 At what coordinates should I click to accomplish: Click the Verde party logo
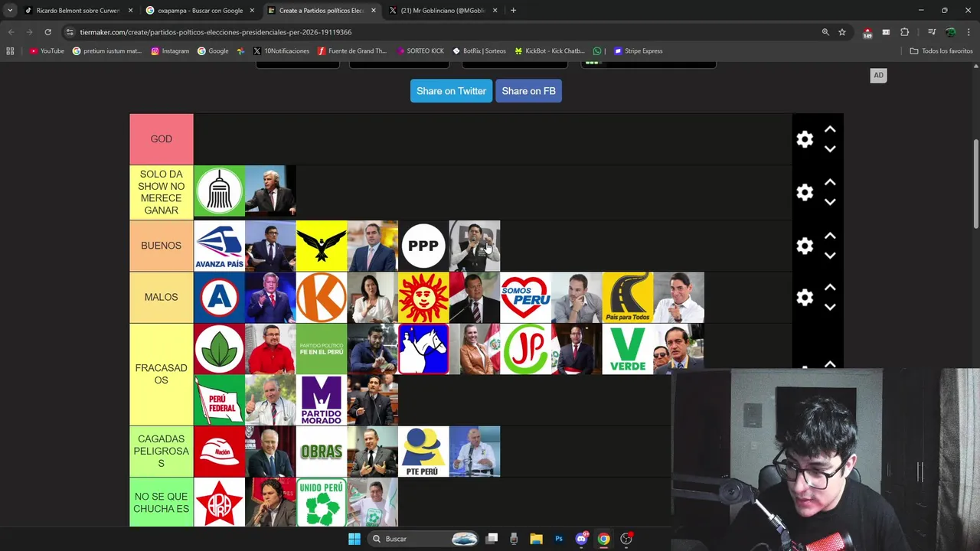(628, 349)
